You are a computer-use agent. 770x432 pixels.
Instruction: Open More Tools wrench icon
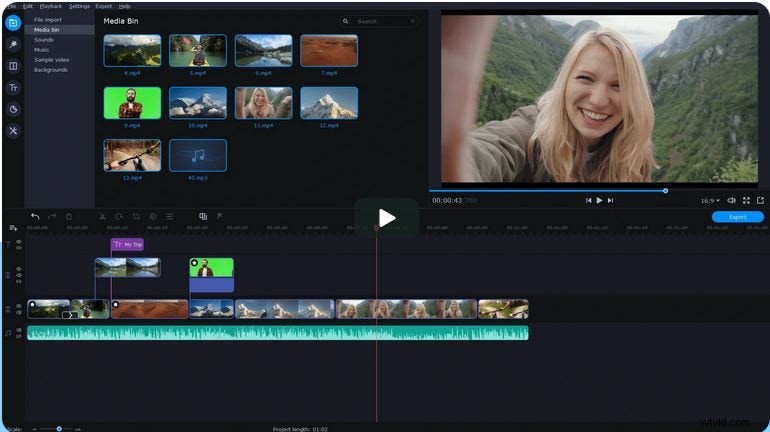click(x=13, y=131)
